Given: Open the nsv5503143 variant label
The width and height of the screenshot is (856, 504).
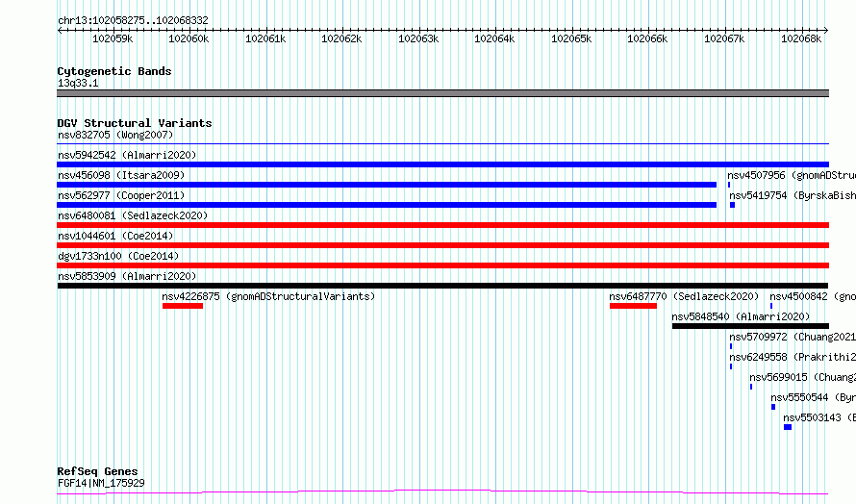Looking at the screenshot, I should pos(819,417).
